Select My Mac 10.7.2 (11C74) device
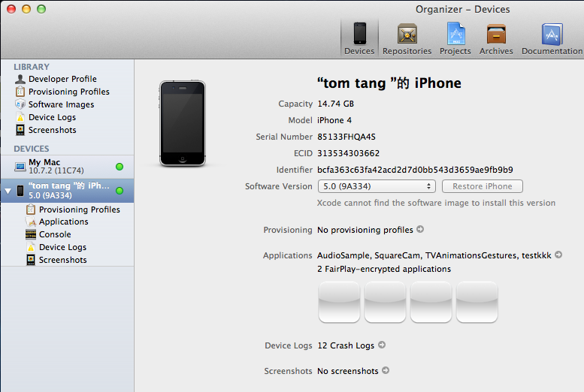The height and width of the screenshot is (392, 584). point(67,167)
